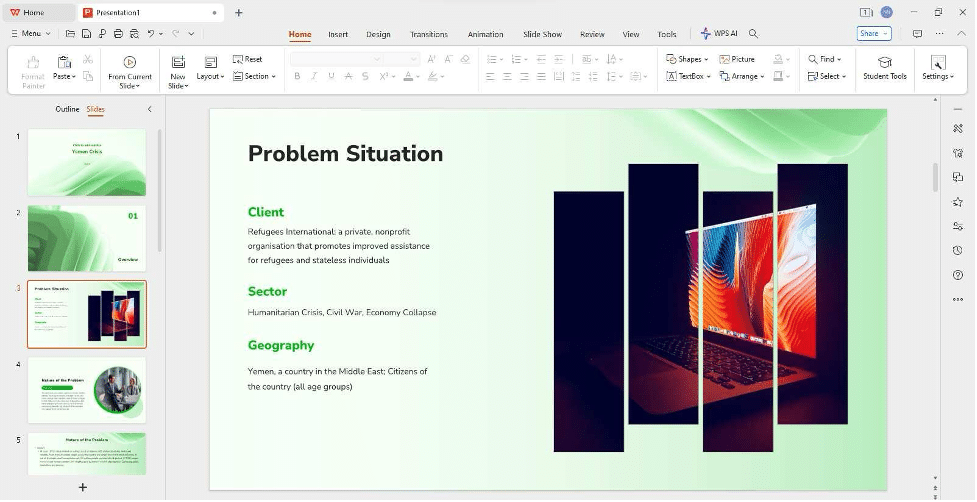Toggle Strikethrough formatting

348,76
